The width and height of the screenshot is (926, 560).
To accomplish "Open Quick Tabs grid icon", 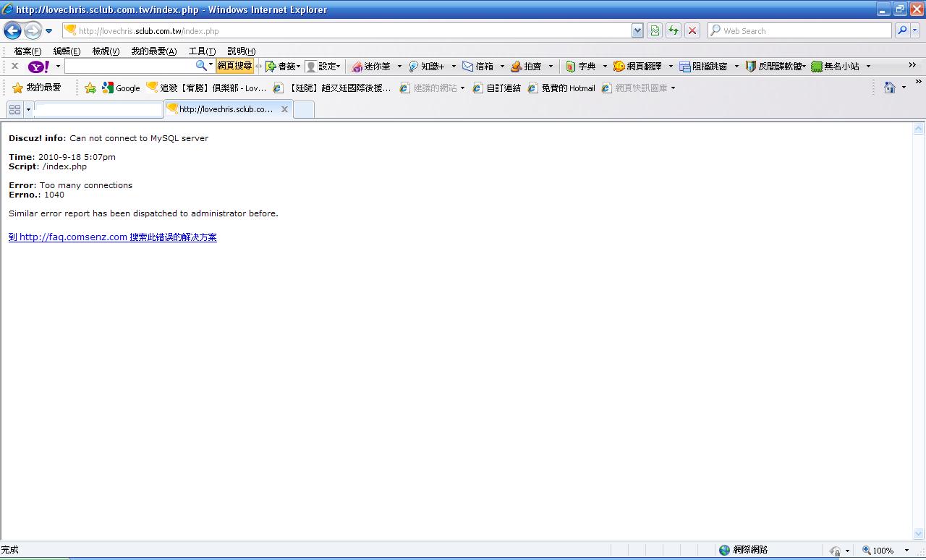I will pos(14,109).
